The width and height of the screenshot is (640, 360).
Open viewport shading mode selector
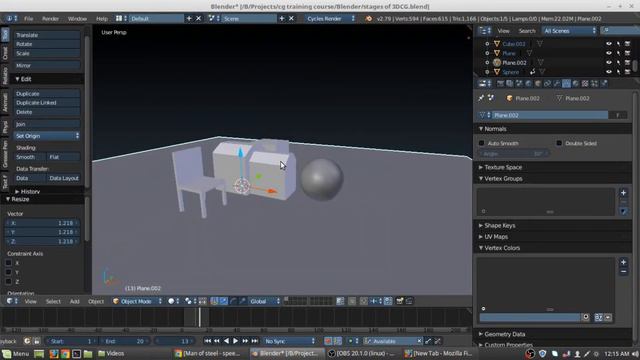[174, 301]
